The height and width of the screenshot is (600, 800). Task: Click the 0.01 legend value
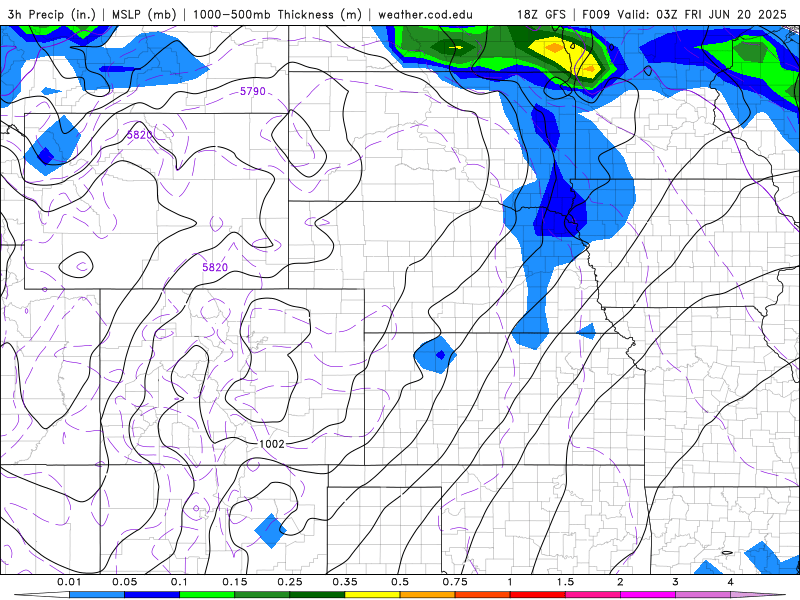pyautogui.click(x=69, y=582)
